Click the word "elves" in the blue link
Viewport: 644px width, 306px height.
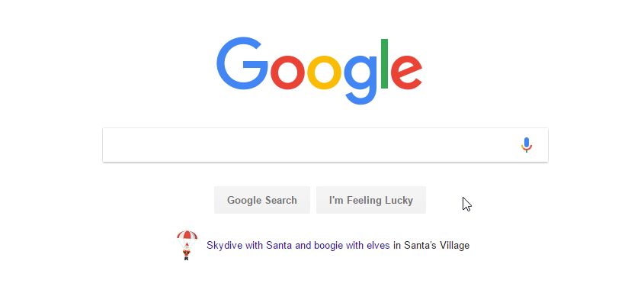click(379, 246)
